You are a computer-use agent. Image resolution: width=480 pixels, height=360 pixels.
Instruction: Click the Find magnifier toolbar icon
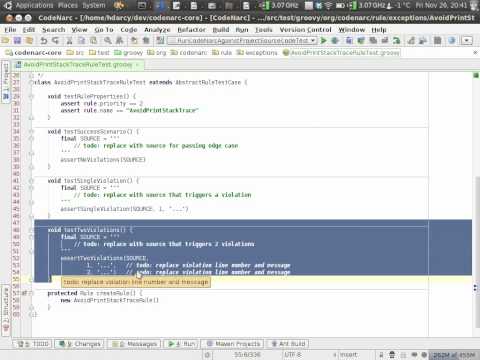[x=108, y=41]
